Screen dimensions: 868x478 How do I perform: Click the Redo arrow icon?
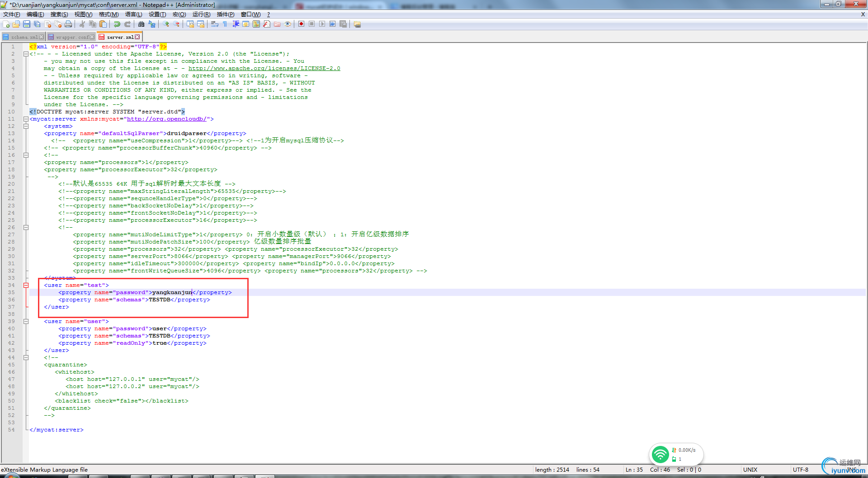(127, 24)
